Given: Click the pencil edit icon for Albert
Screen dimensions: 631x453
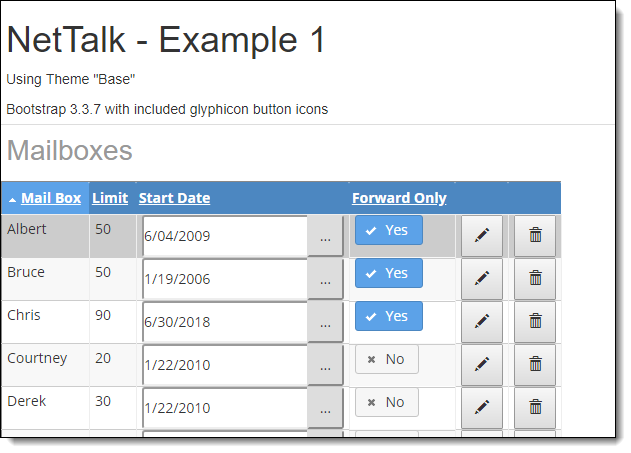Looking at the screenshot, I should (x=482, y=236).
